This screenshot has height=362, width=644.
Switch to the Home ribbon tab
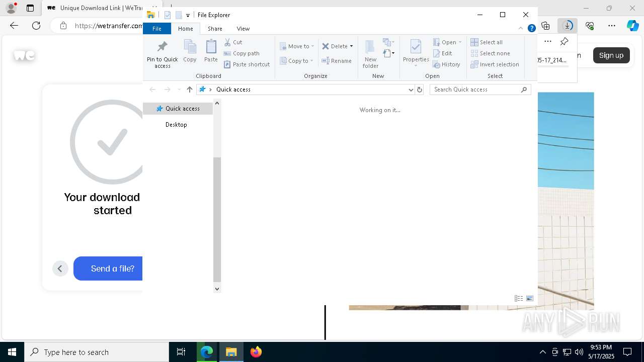[185, 29]
